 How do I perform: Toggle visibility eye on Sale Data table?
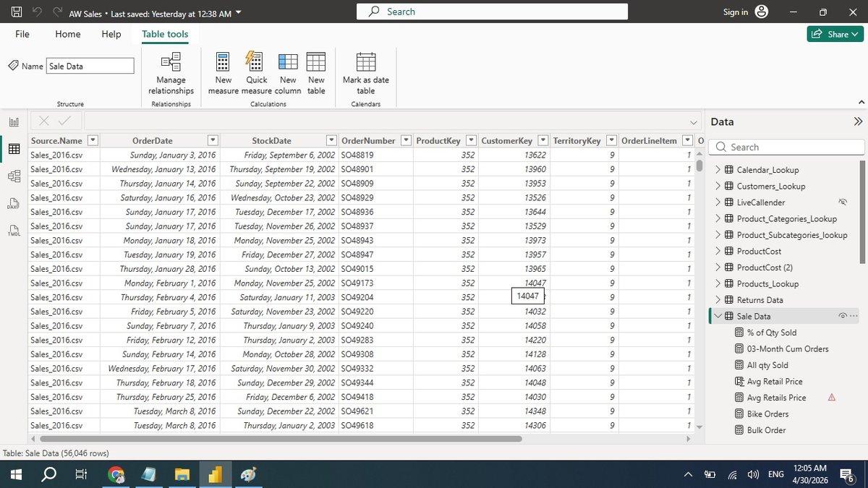[843, 316]
